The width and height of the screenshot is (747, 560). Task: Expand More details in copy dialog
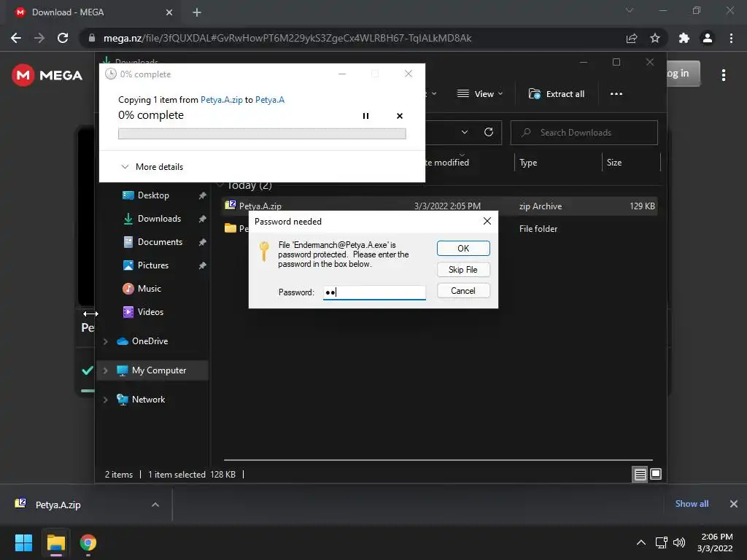[152, 167]
